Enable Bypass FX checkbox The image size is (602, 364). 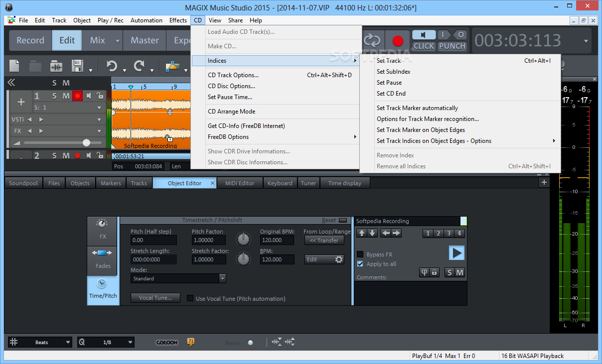[x=360, y=254]
